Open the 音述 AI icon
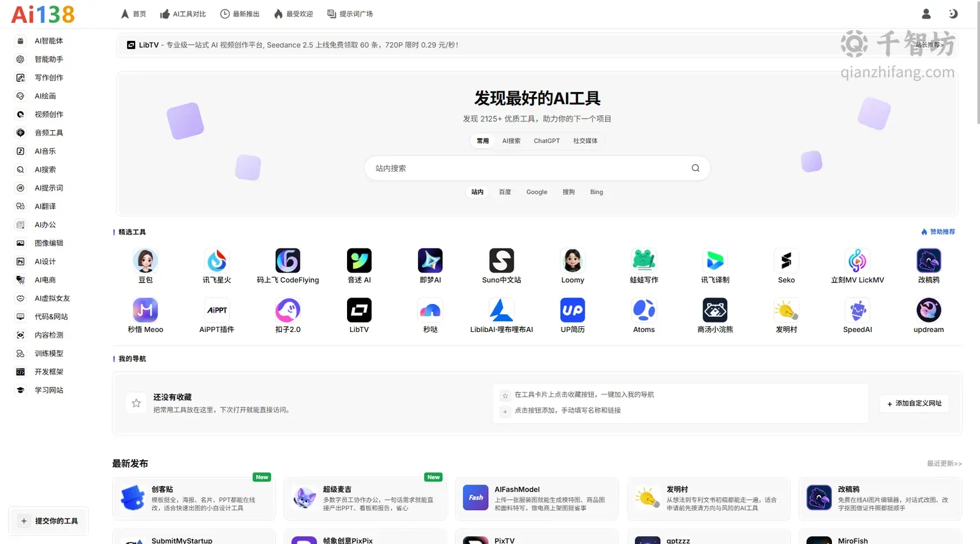 pyautogui.click(x=359, y=261)
